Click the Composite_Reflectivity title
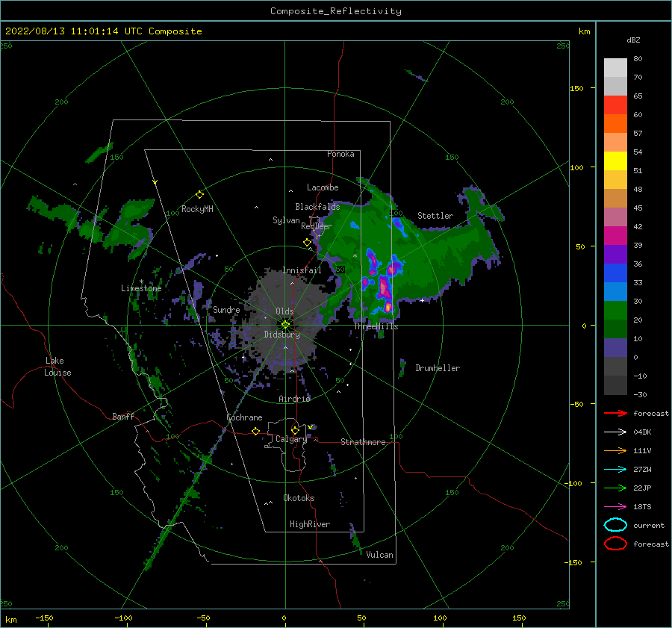This screenshot has width=672, height=628. [x=336, y=11]
